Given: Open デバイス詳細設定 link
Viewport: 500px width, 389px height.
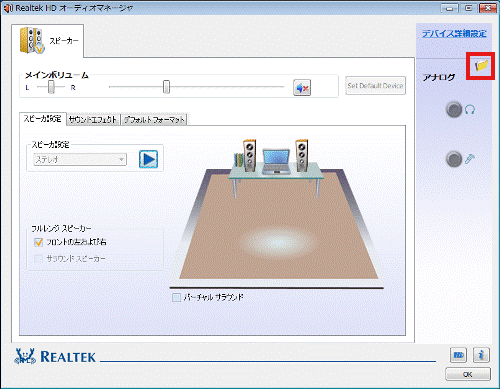Looking at the screenshot, I should coord(454,33).
